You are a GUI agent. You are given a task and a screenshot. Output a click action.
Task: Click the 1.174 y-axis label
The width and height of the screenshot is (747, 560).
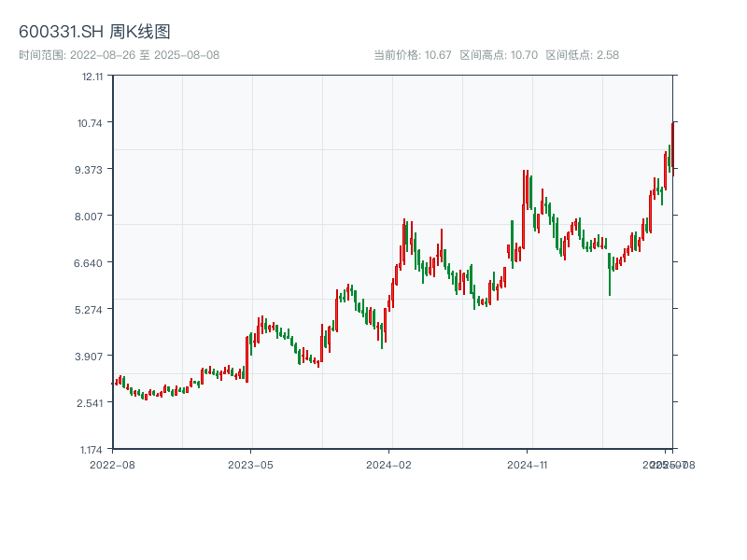tap(92, 449)
